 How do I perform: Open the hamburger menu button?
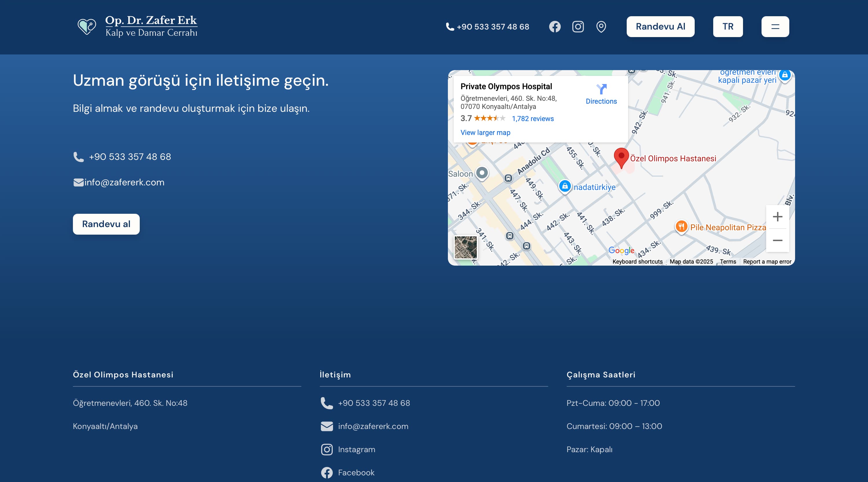point(775,27)
